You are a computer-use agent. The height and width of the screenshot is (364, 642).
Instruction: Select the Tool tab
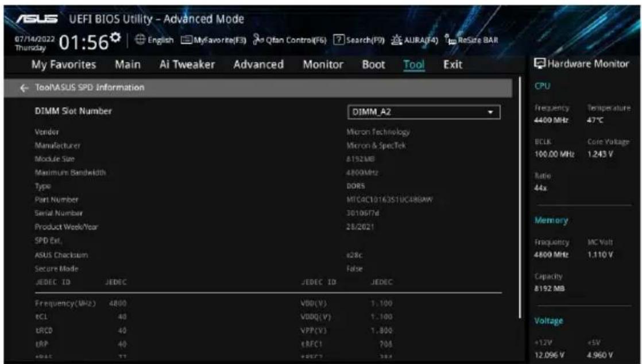414,65
